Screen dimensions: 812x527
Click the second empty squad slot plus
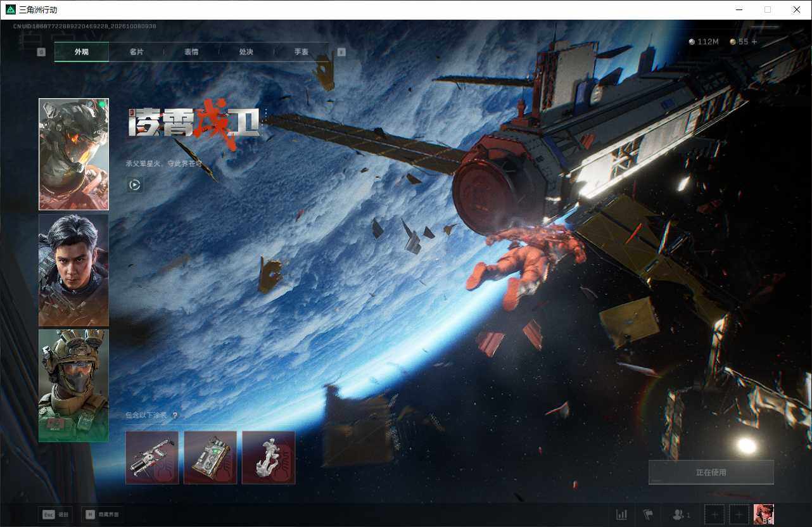point(739,514)
